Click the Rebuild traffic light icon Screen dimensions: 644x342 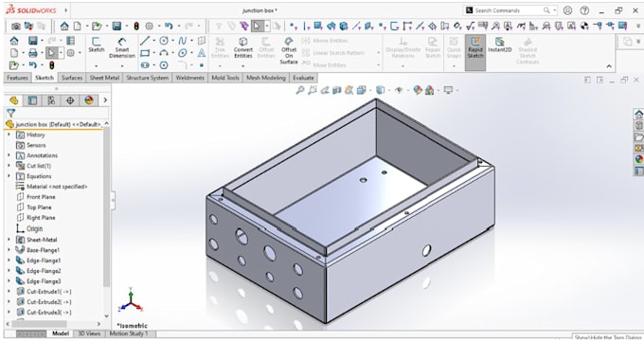[x=136, y=27]
